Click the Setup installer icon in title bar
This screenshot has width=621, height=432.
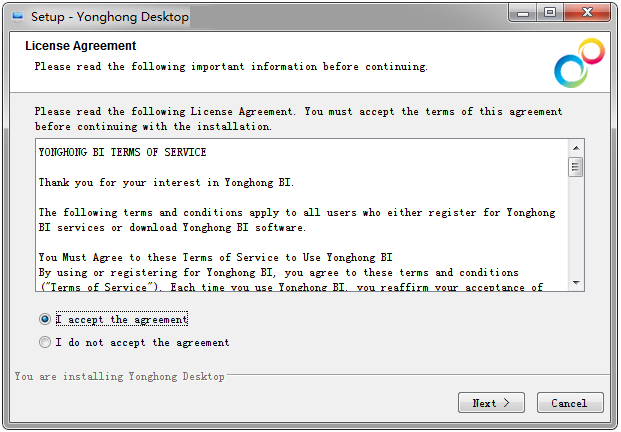point(17,17)
